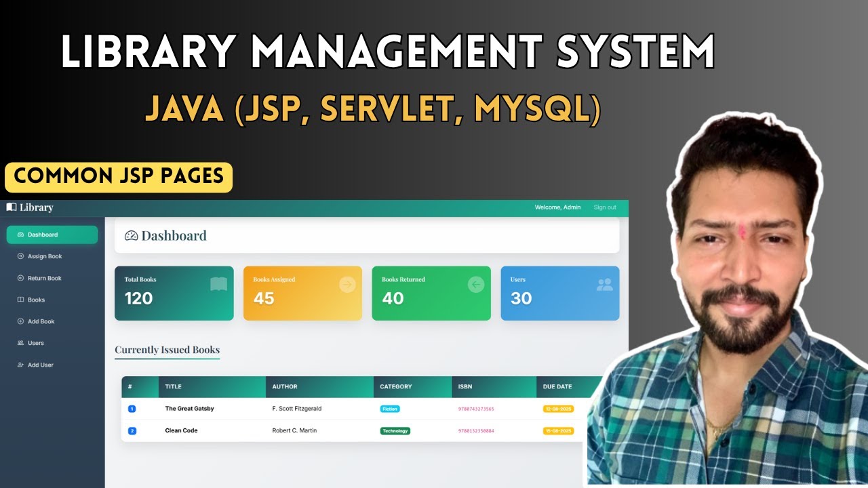This screenshot has height=488, width=868.
Task: Click the Dashboard speedometer sidebar icon
Action: point(20,235)
